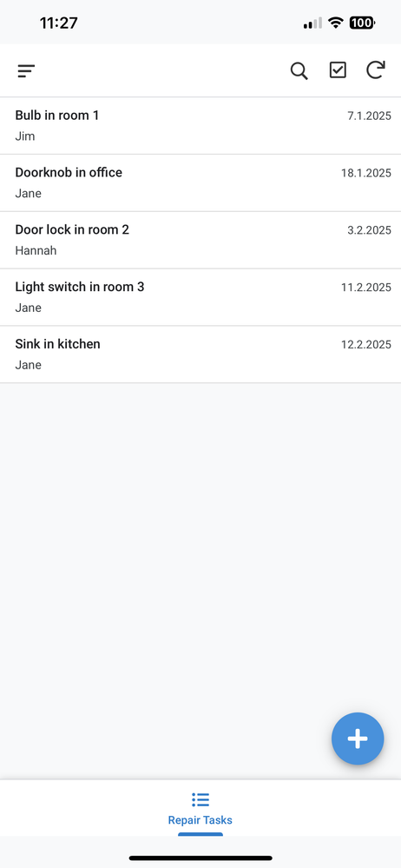
Task: Open the Sink in kitchen task
Action: pyautogui.click(x=200, y=354)
